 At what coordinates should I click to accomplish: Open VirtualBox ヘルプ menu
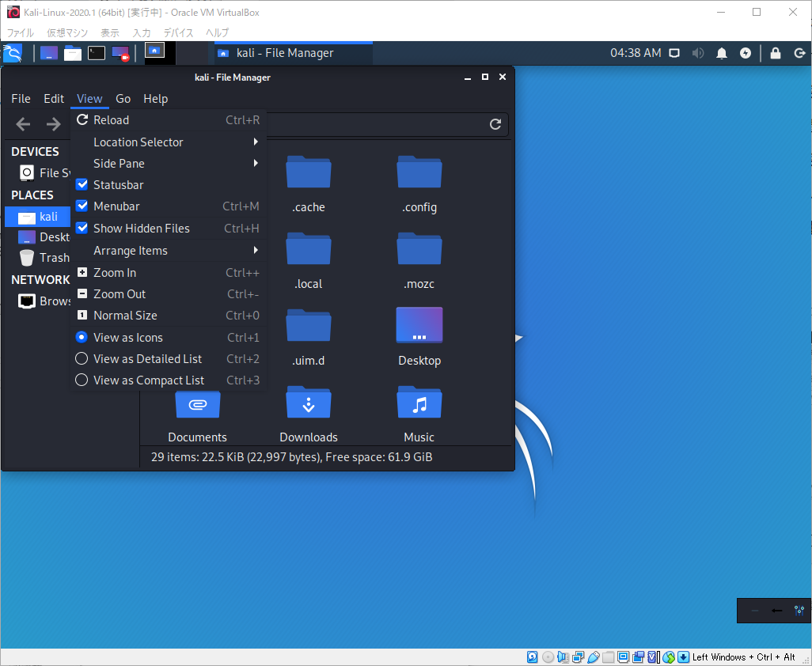click(217, 32)
